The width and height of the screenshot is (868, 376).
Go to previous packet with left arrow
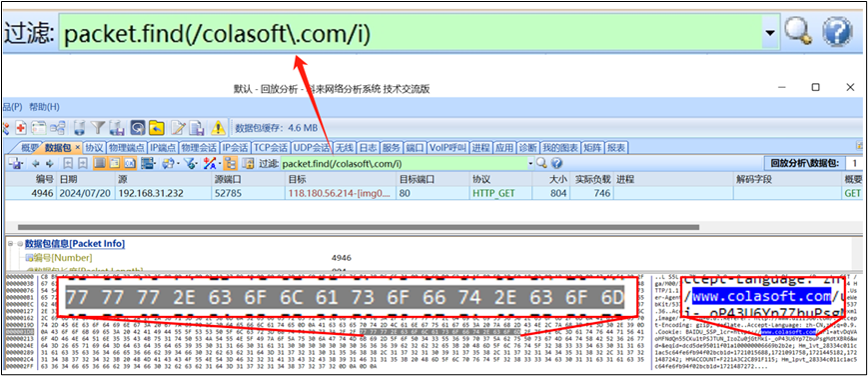(35, 164)
